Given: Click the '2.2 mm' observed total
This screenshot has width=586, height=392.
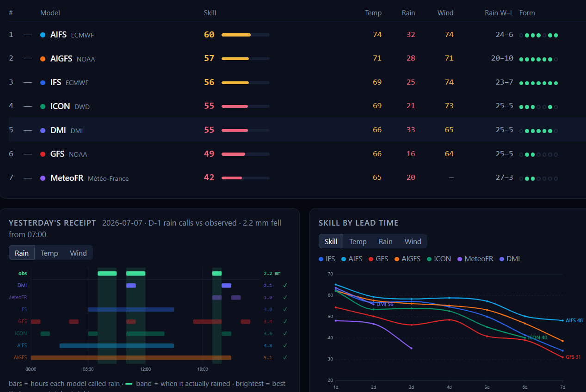Looking at the screenshot, I should (x=272, y=274).
